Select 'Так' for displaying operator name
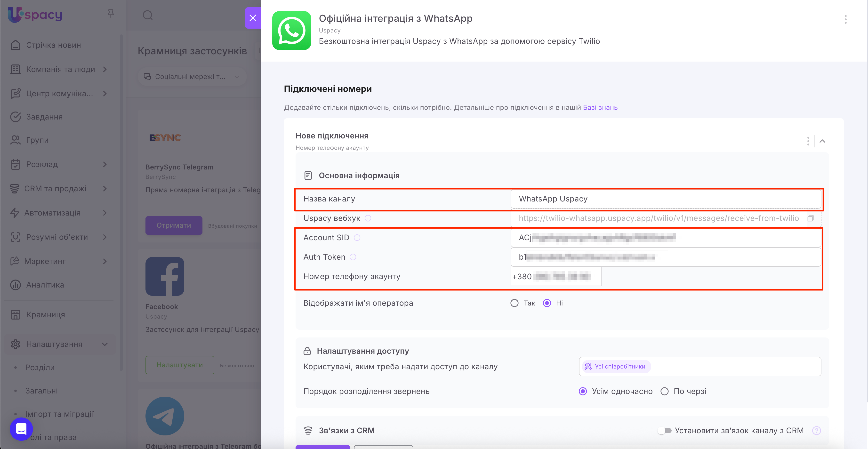Image resolution: width=868 pixels, height=449 pixels. [x=514, y=303]
